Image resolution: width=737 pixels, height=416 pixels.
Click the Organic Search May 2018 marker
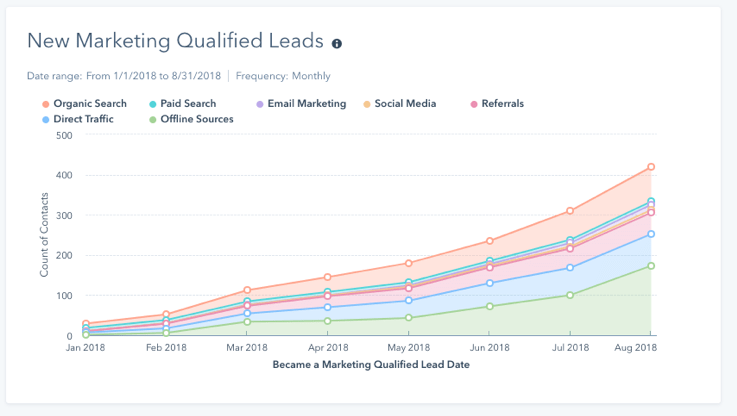pos(408,264)
